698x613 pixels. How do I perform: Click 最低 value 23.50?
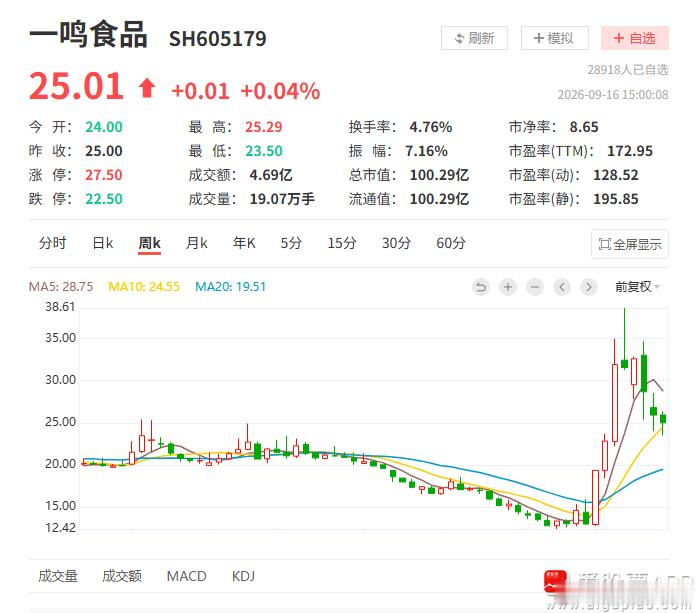click(264, 151)
